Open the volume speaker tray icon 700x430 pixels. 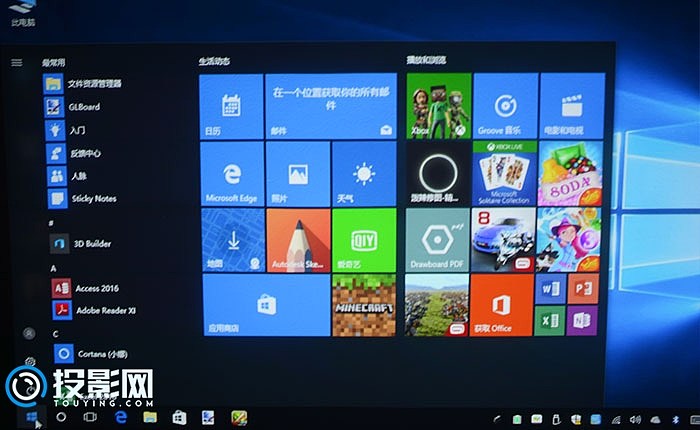pos(635,419)
